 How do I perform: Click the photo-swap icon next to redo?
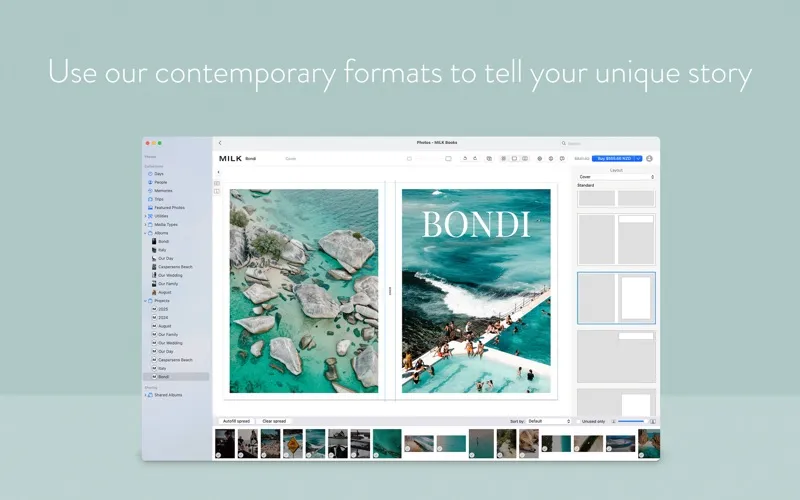click(x=489, y=159)
